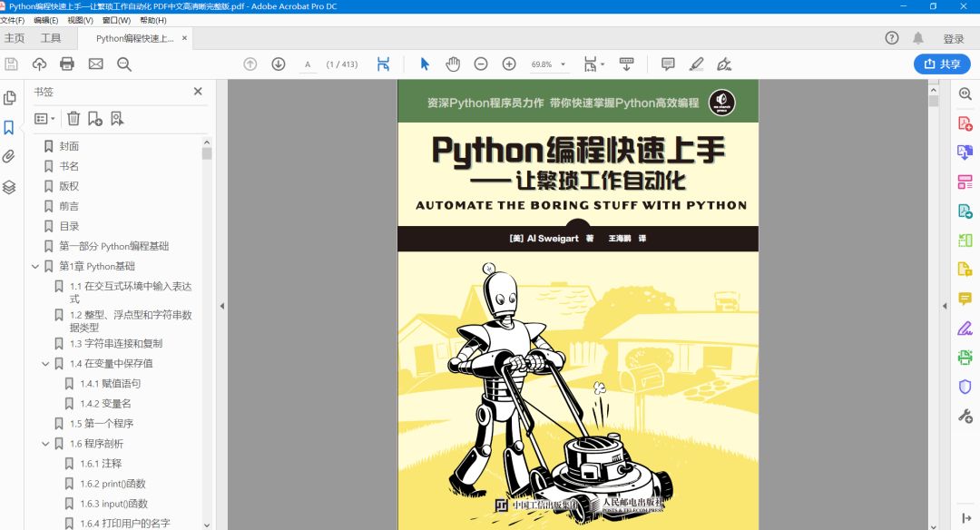Go to next page arrow
Viewport: 980px width, 530px height.
click(x=279, y=64)
